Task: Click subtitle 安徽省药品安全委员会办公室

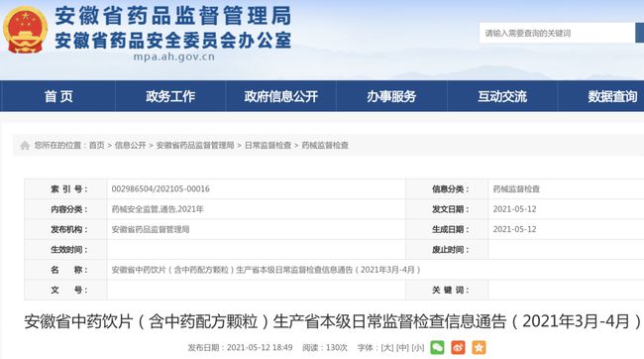Action: [x=173, y=41]
